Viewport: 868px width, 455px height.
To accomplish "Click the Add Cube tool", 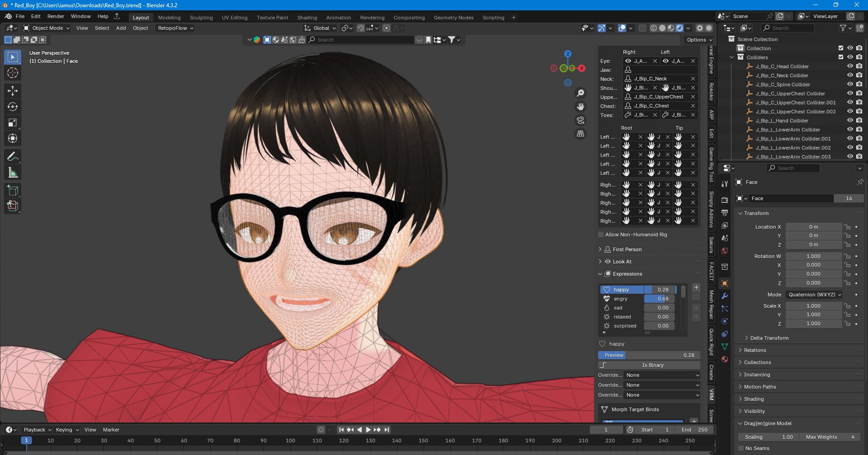I will (13, 190).
